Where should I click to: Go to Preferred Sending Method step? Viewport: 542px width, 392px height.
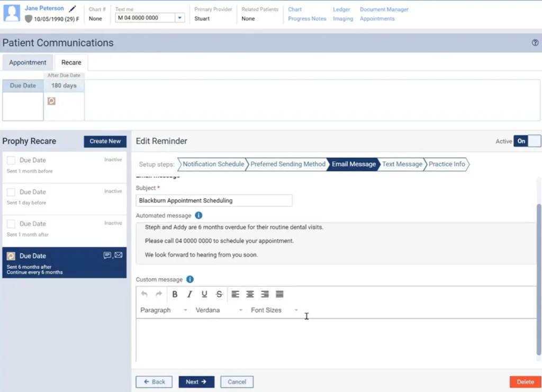287,164
